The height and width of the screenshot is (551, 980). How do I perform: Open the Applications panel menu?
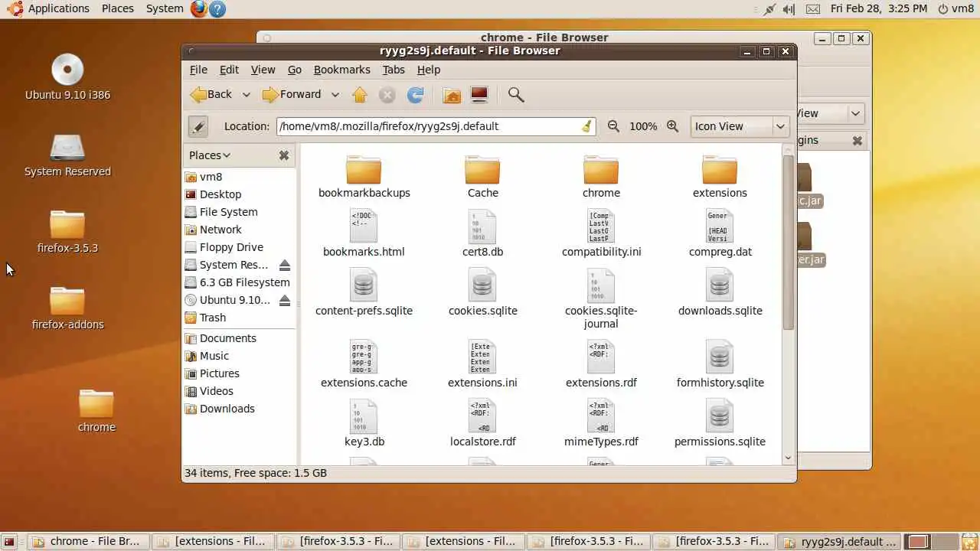pyautogui.click(x=50, y=8)
